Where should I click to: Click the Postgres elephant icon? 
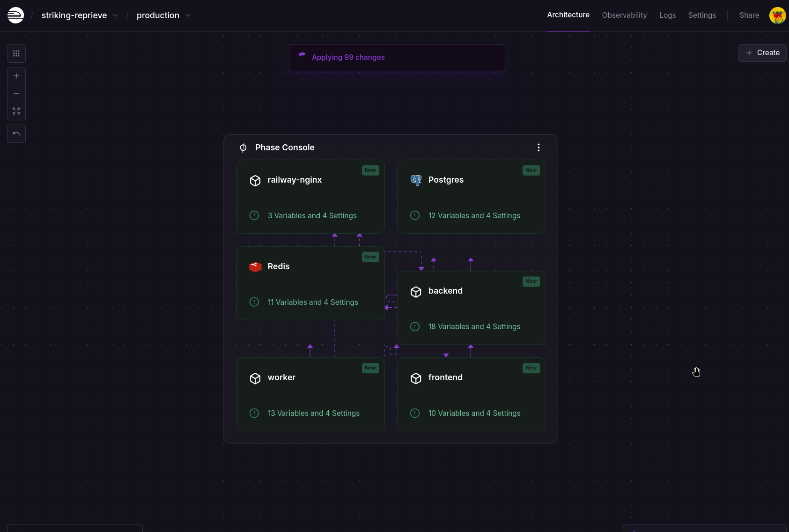pyautogui.click(x=416, y=180)
